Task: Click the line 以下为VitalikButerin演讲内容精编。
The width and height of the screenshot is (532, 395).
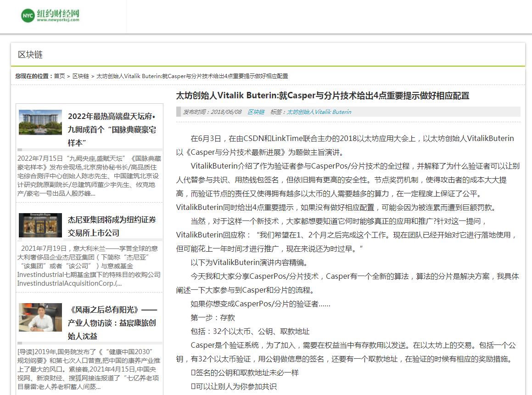Action: point(249,263)
